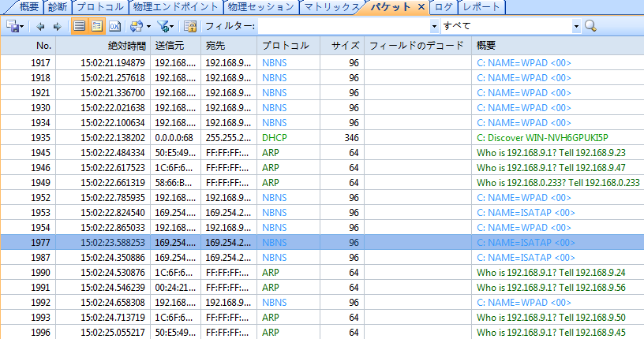This screenshot has width=644, height=339.
Task: Go to previous packet arrow
Action: tap(39, 26)
